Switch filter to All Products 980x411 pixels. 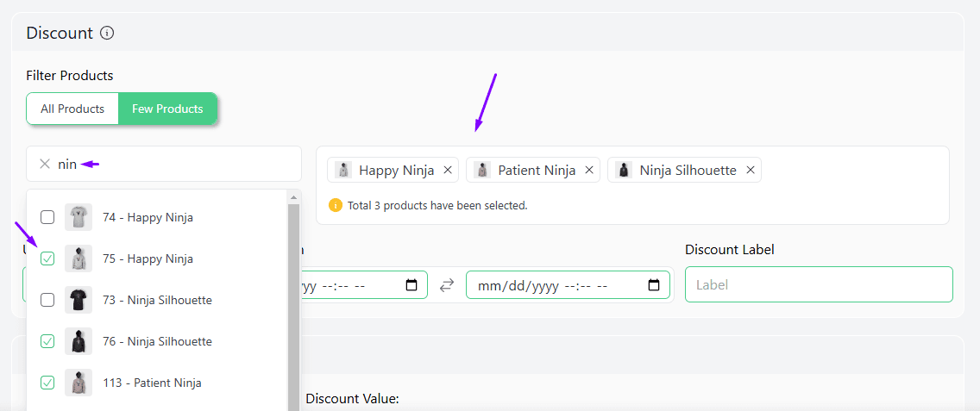tap(72, 109)
